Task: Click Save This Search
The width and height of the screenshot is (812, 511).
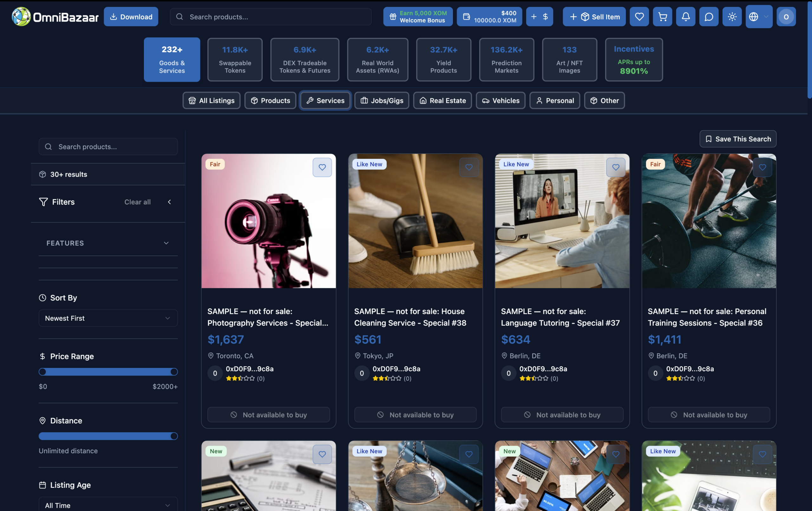Action: (x=738, y=139)
